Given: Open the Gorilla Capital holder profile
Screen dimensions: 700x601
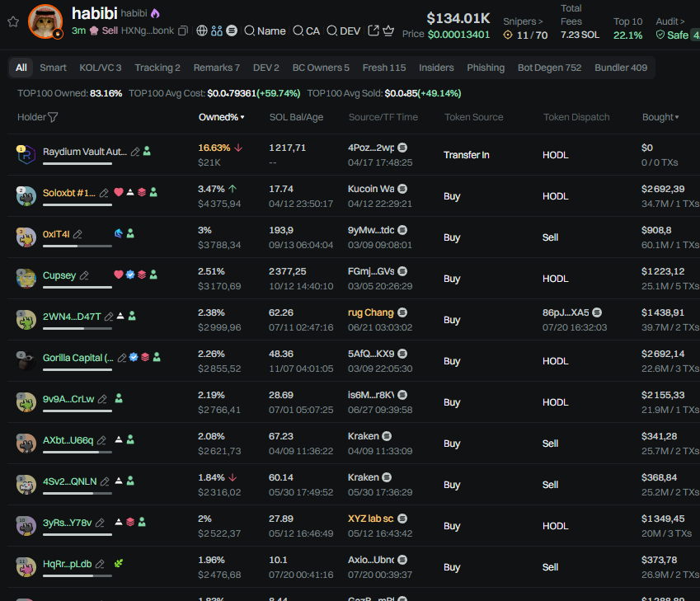Looking at the screenshot, I should (x=78, y=358).
